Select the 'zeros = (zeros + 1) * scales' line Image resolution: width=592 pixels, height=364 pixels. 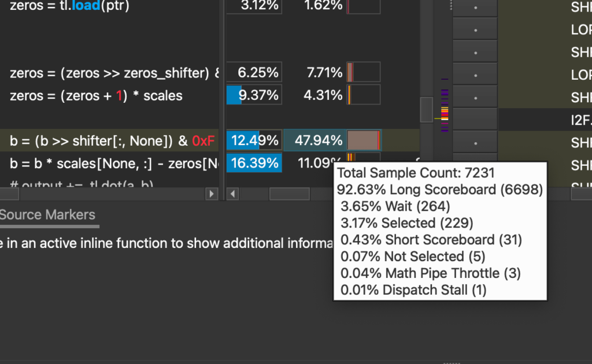click(96, 95)
